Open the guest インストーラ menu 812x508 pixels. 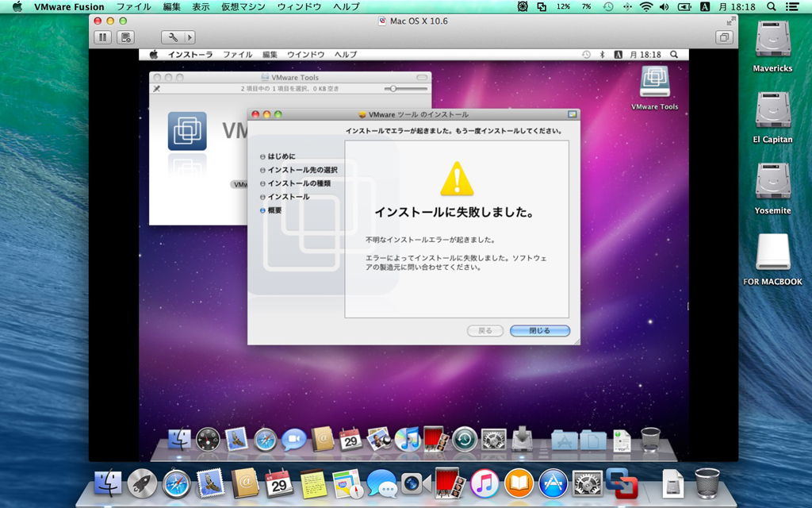point(190,55)
